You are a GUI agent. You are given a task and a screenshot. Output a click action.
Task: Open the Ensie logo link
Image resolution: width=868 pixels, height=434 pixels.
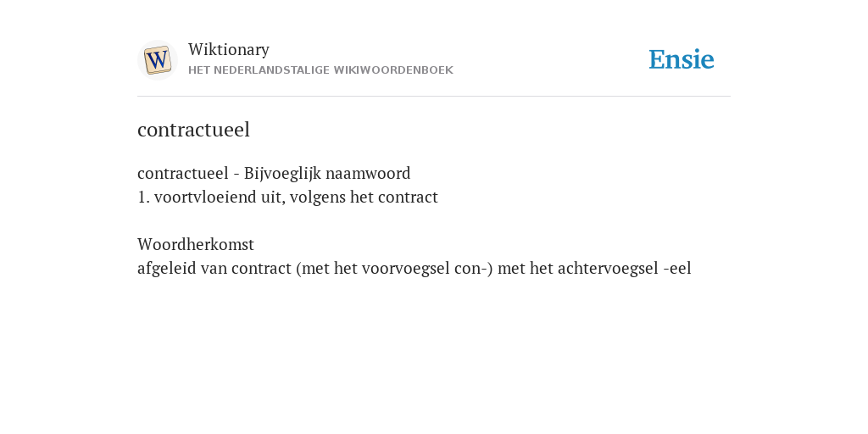pyautogui.click(x=681, y=59)
